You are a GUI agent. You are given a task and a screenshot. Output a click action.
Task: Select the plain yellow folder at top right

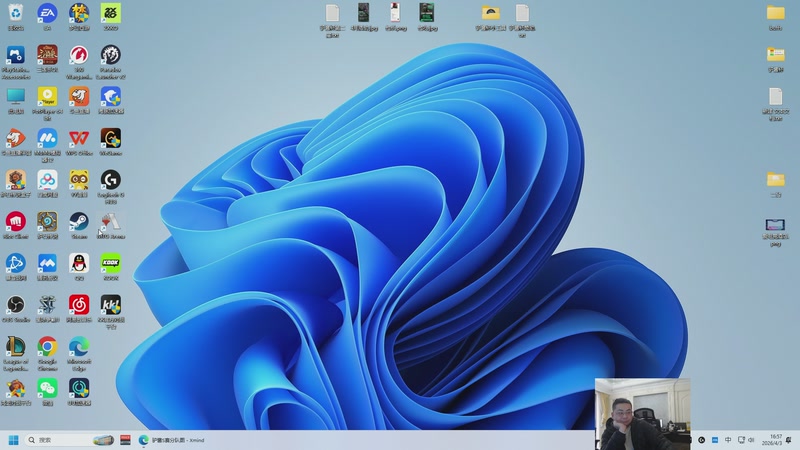(776, 13)
